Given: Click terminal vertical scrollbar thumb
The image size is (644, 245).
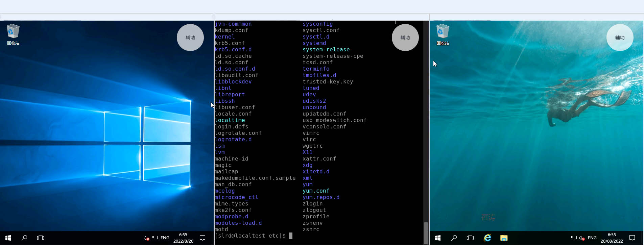Looking at the screenshot, I should pyautogui.click(x=426, y=232).
